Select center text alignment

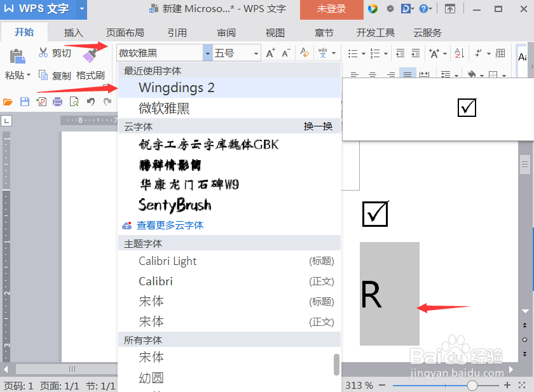(x=371, y=75)
